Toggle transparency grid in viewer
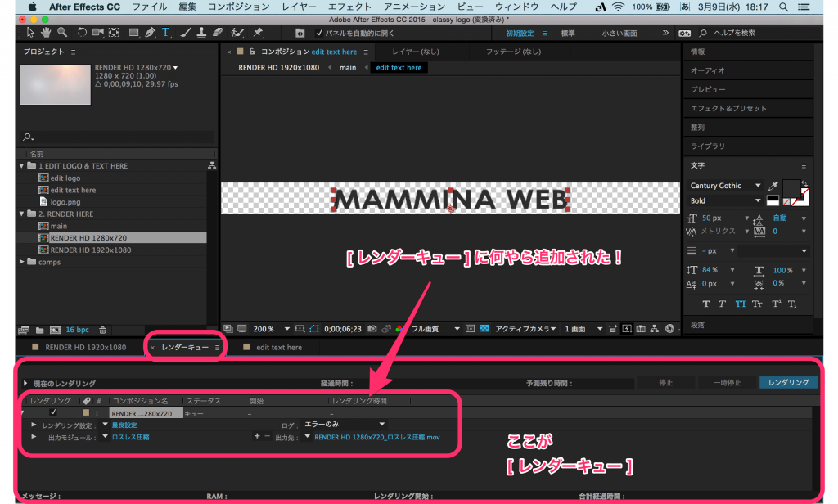The height and width of the screenshot is (504, 838). (484, 329)
